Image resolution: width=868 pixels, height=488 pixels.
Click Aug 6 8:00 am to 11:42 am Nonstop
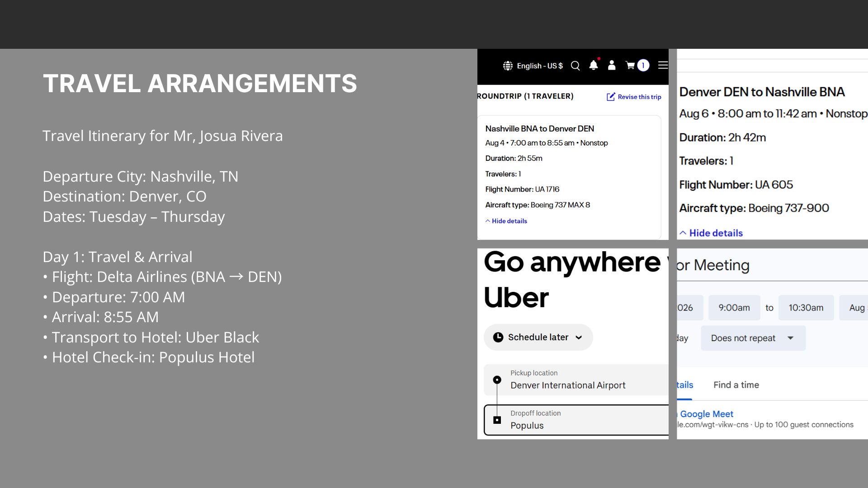[x=773, y=114]
